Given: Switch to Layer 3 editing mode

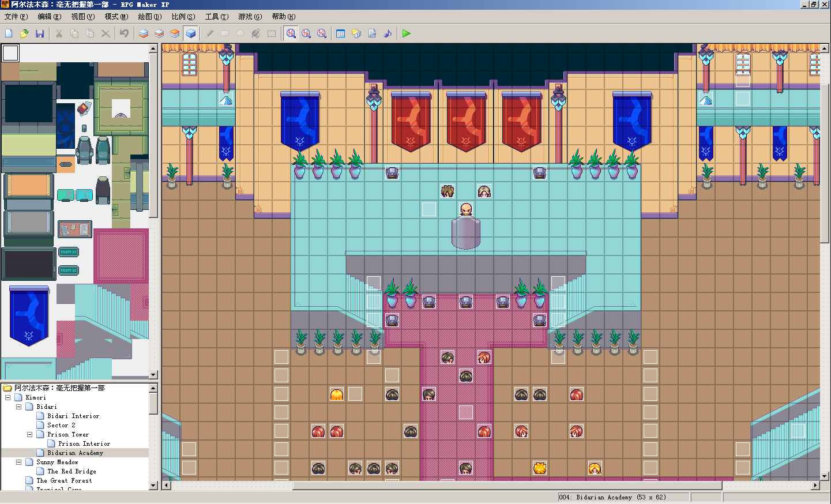Looking at the screenshot, I should pos(175,33).
